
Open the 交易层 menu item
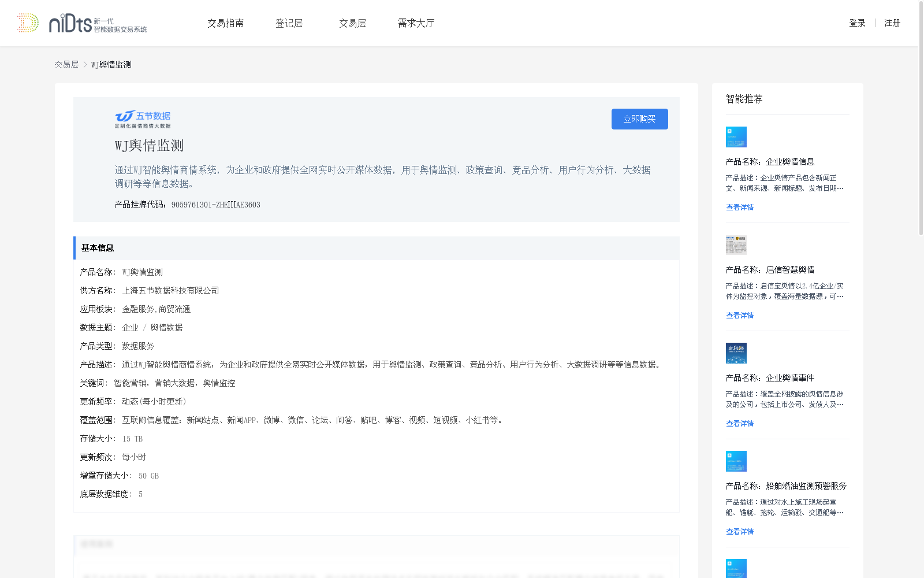(353, 23)
